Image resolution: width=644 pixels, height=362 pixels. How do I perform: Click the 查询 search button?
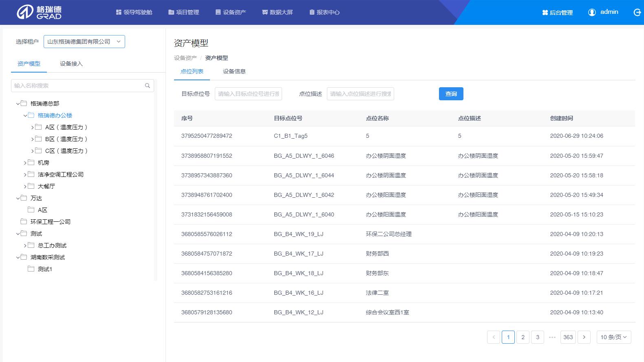tap(451, 94)
